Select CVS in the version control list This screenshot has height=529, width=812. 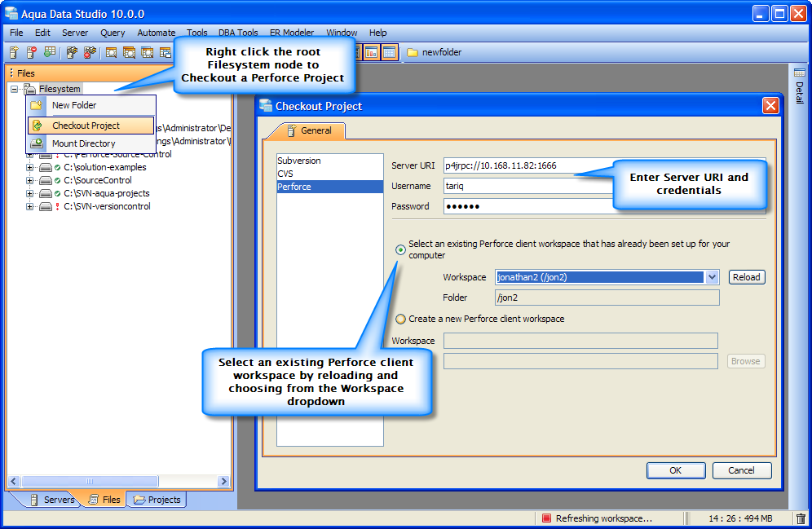[330, 174]
